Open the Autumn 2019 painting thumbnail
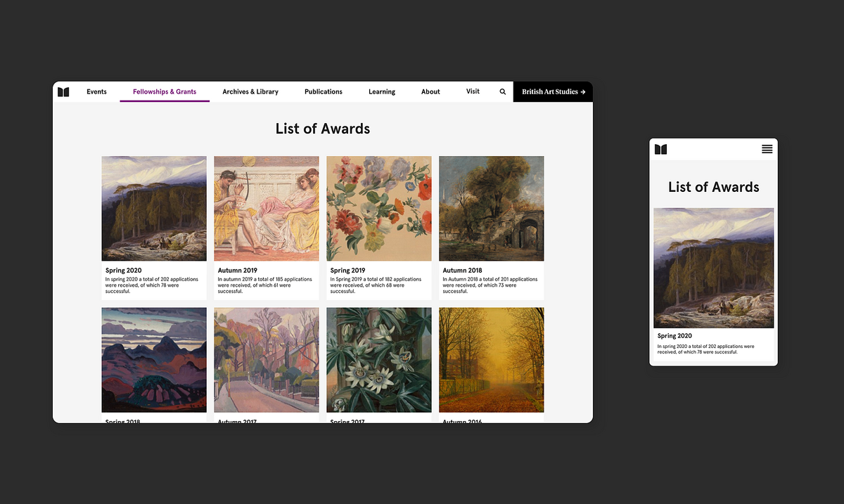Image resolution: width=844 pixels, height=504 pixels. (x=267, y=209)
